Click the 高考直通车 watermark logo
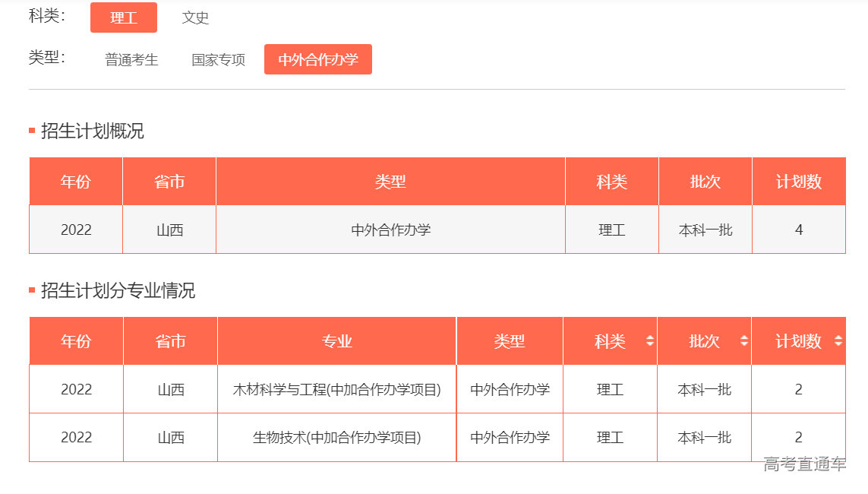Screen dimensions: 868x494 pos(804,464)
